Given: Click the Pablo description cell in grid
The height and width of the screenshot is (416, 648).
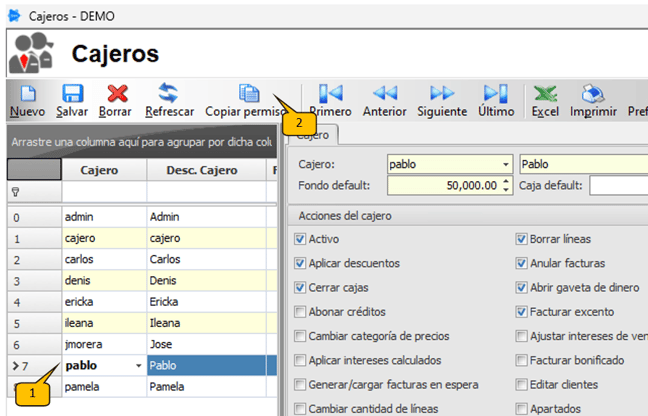Looking at the screenshot, I should [x=206, y=366].
